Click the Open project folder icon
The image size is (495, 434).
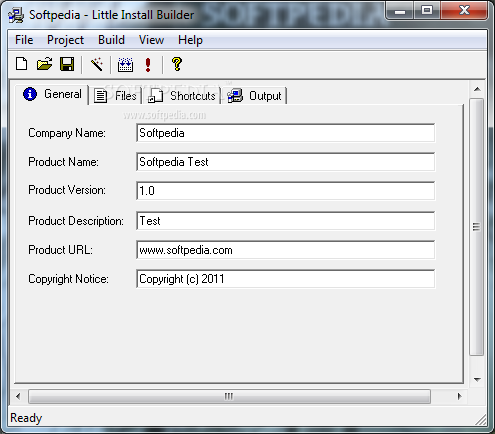point(44,64)
